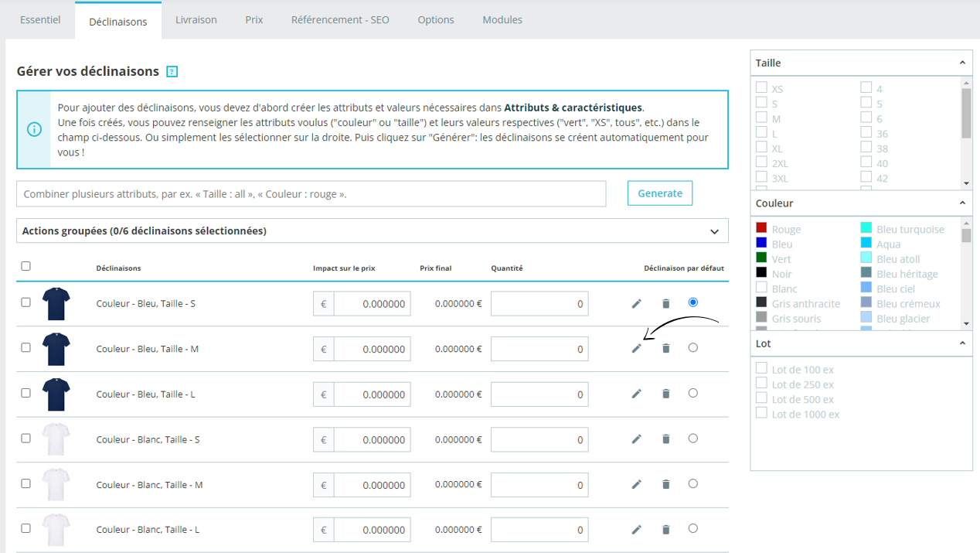Screen dimensions: 980x553
Task: Edit the Couleur - Bleu, Taille - S declination
Action: click(636, 304)
